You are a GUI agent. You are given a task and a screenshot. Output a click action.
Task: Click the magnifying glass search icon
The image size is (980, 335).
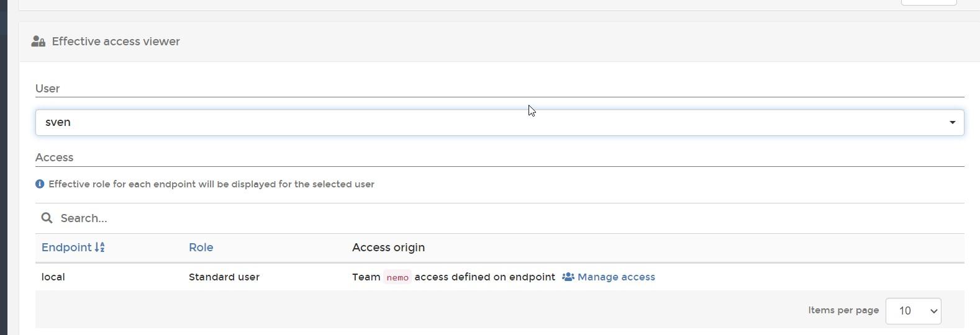tap(47, 218)
